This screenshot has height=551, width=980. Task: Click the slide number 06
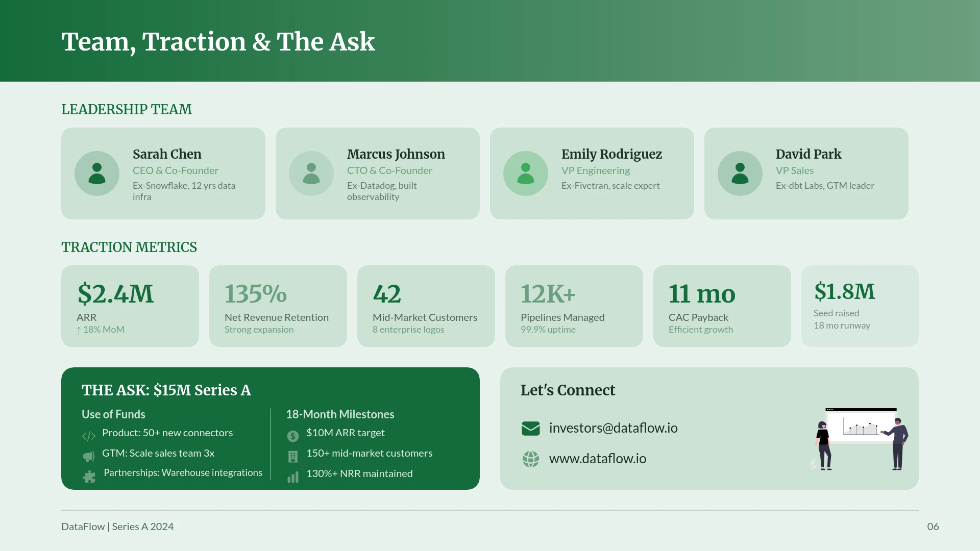point(933,527)
